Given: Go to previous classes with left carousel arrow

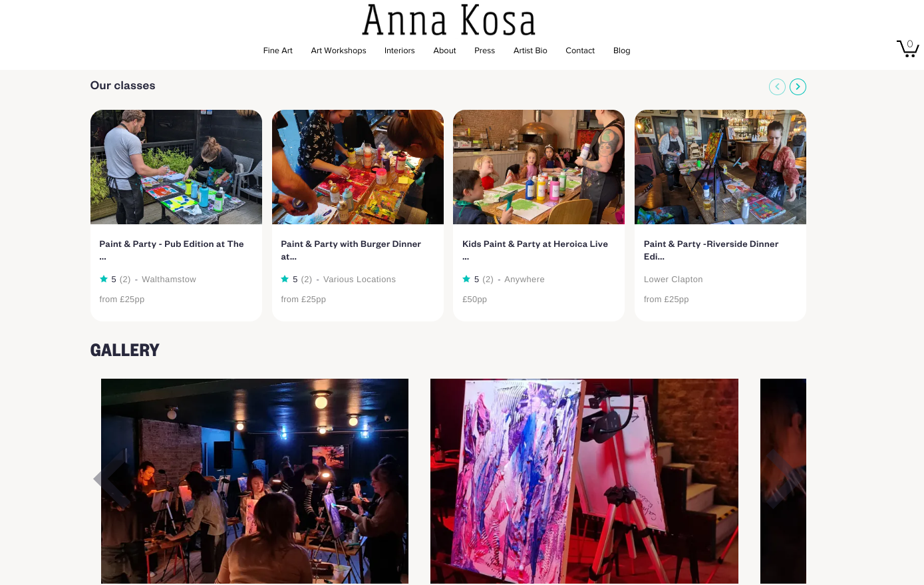Looking at the screenshot, I should (x=777, y=87).
